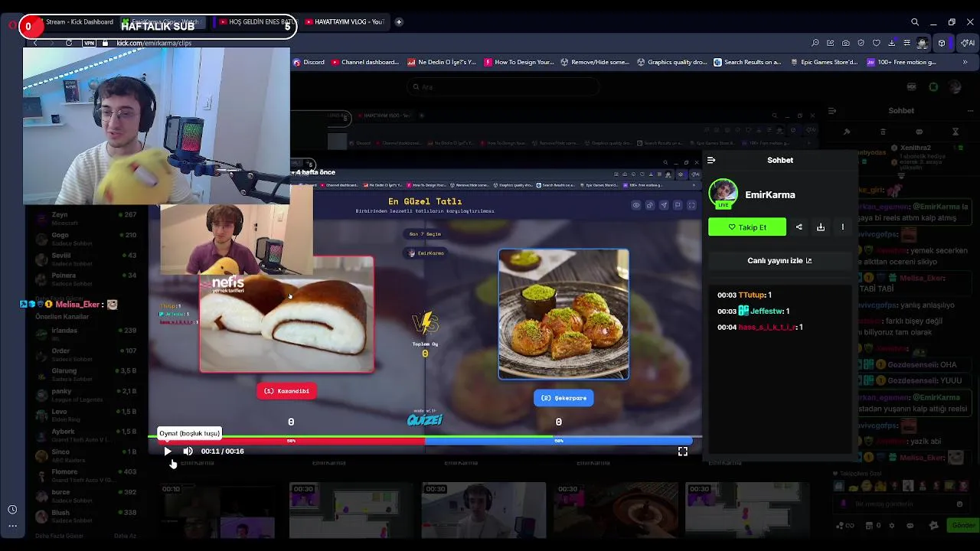Screen dimensions: 980x551
Task: Select the Şekerpare answer button
Action: point(563,398)
